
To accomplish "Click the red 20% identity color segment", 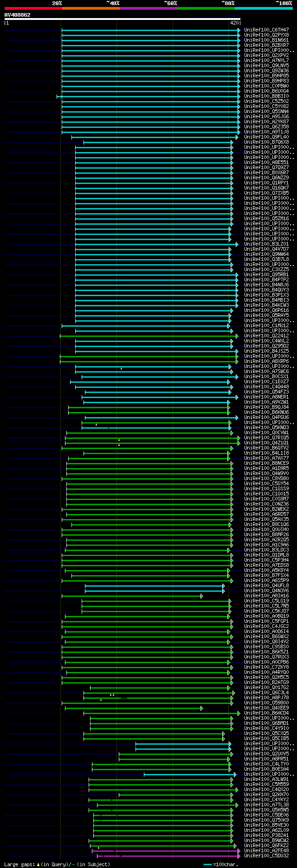I will click(x=33, y=8).
